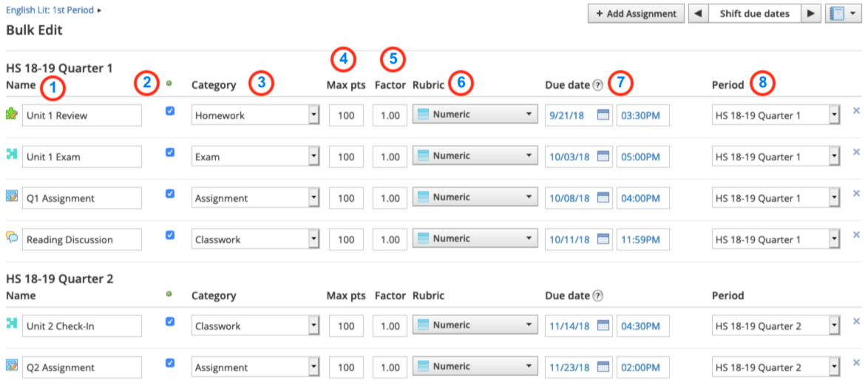The height and width of the screenshot is (388, 868).
Task: Delete Unit 1 Exam row with X icon
Action: point(856,152)
